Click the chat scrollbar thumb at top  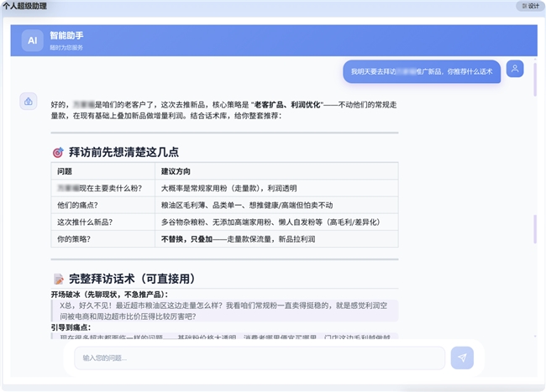535,80
